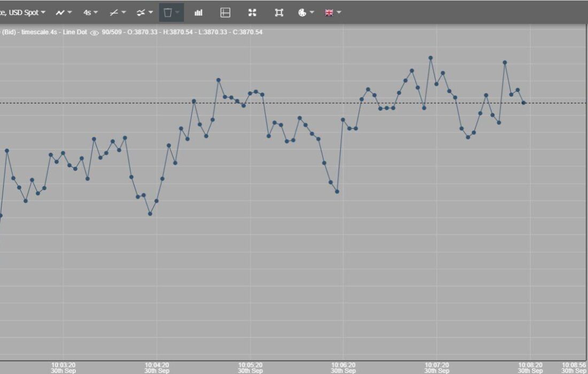Open the drawing tools line menu

[x=118, y=12]
